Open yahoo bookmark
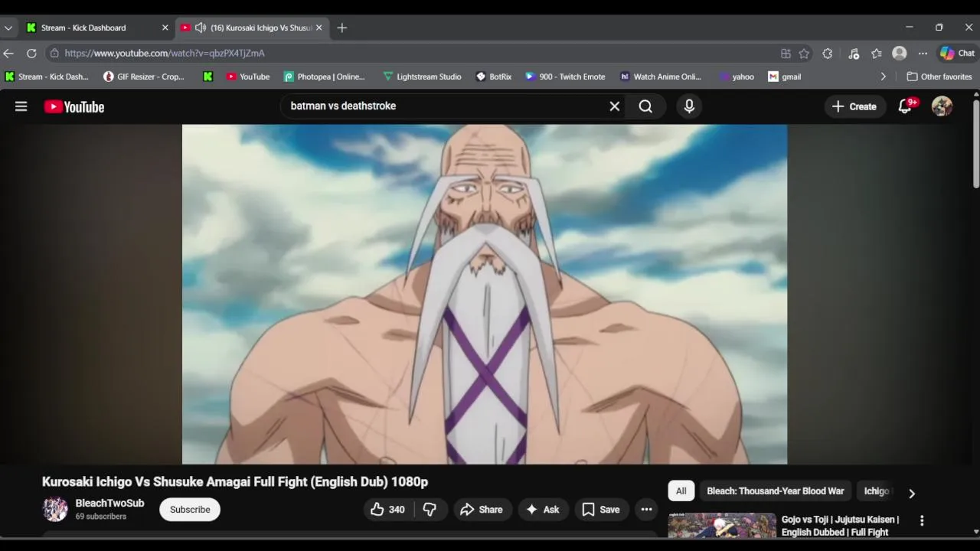 pyautogui.click(x=736, y=77)
